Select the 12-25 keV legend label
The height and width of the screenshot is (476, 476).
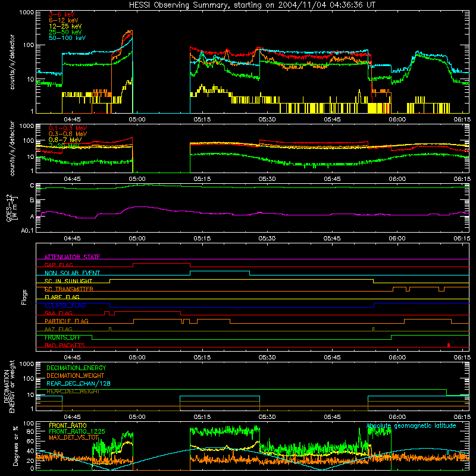[65, 26]
